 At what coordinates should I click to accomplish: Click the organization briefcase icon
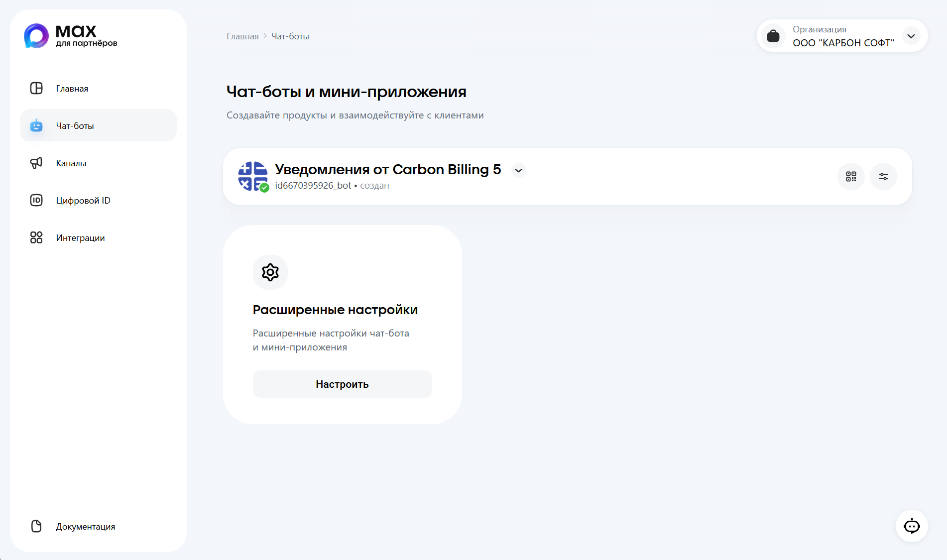point(773,36)
